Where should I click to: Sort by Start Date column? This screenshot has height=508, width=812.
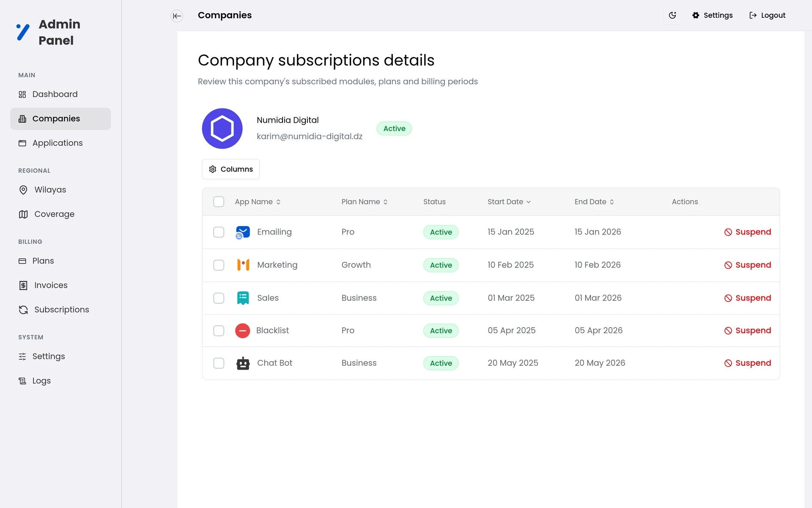(x=509, y=202)
